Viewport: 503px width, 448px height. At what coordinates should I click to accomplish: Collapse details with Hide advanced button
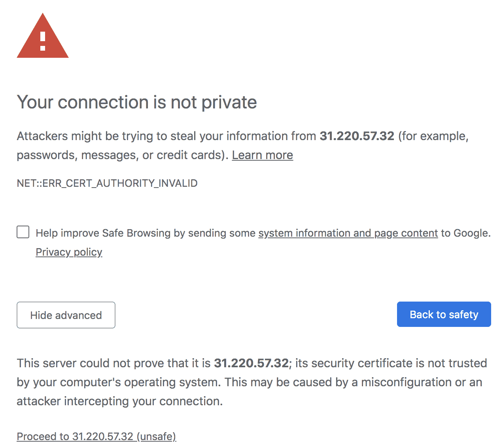point(66,315)
